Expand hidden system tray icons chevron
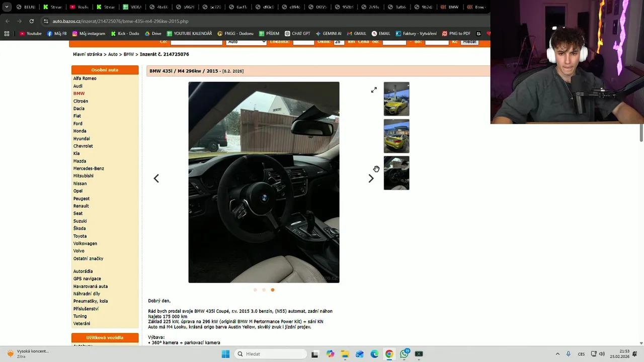 click(557, 354)
